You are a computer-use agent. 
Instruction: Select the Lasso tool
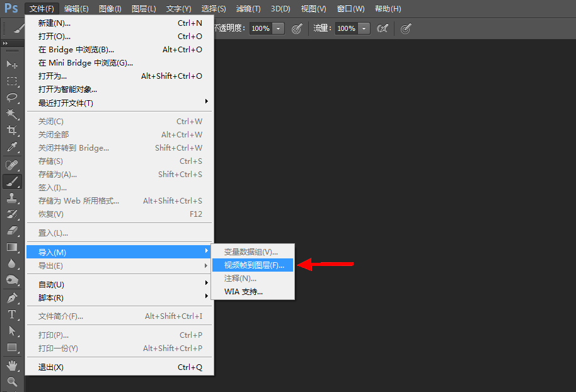point(12,97)
